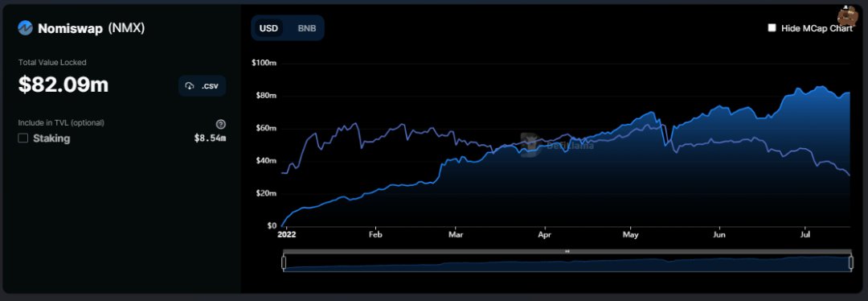Click the 2022 label on the time axis

[x=287, y=235]
